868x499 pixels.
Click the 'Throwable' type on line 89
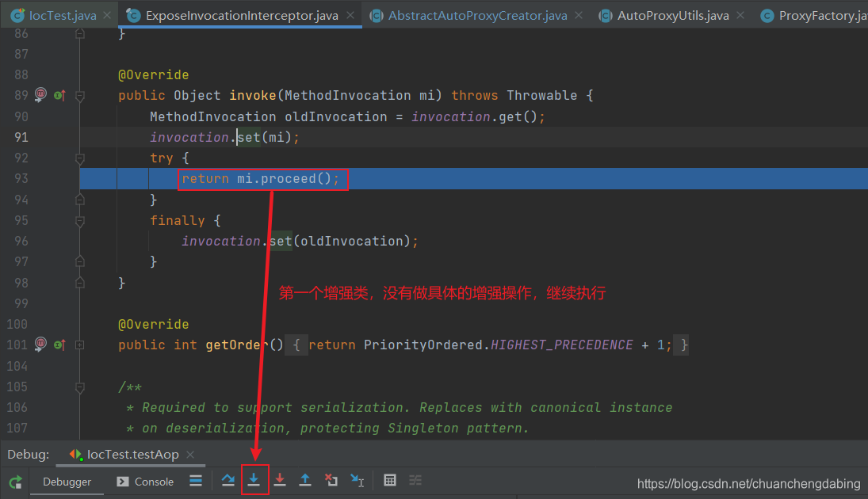[542, 96]
